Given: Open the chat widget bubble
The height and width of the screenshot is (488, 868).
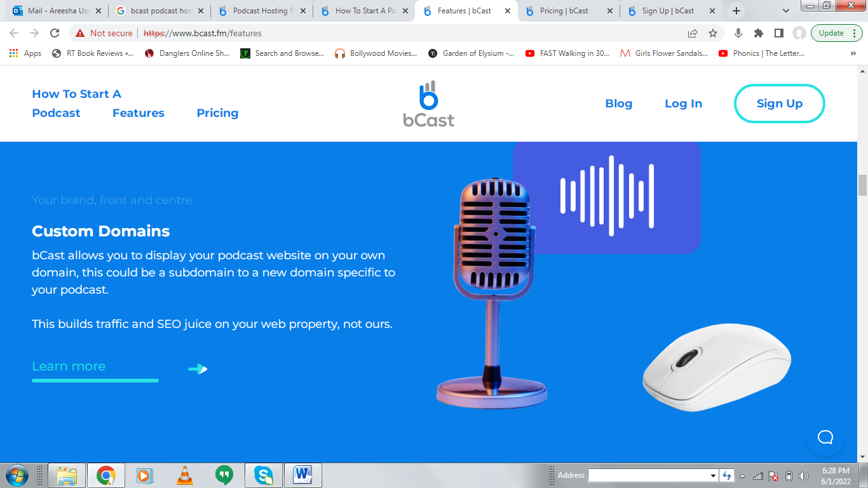Looking at the screenshot, I should (x=825, y=437).
